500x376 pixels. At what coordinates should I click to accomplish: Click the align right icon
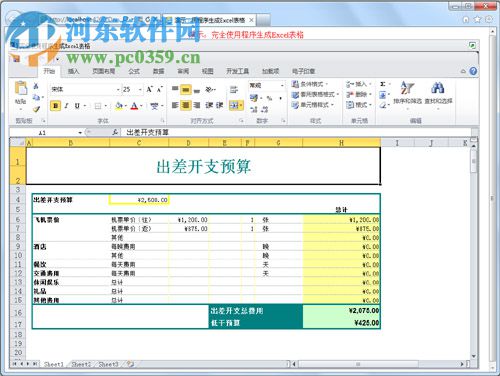[x=197, y=105]
